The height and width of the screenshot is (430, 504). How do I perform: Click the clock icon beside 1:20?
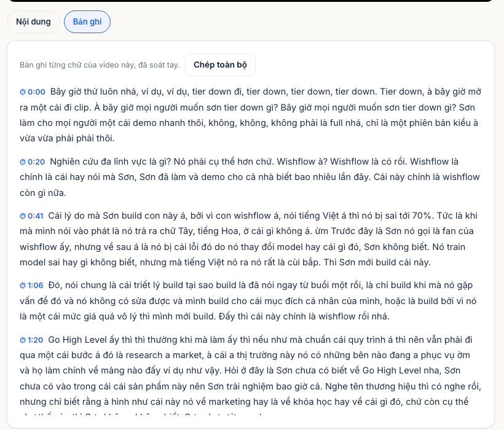[x=23, y=340]
